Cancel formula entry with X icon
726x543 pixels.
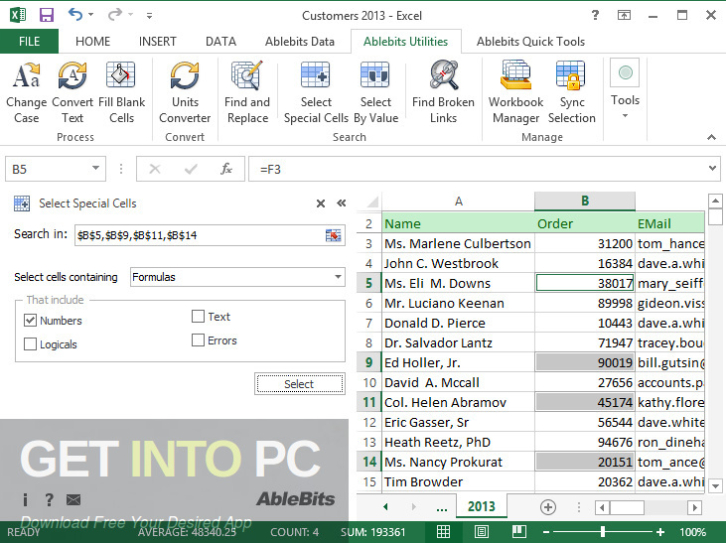point(155,169)
